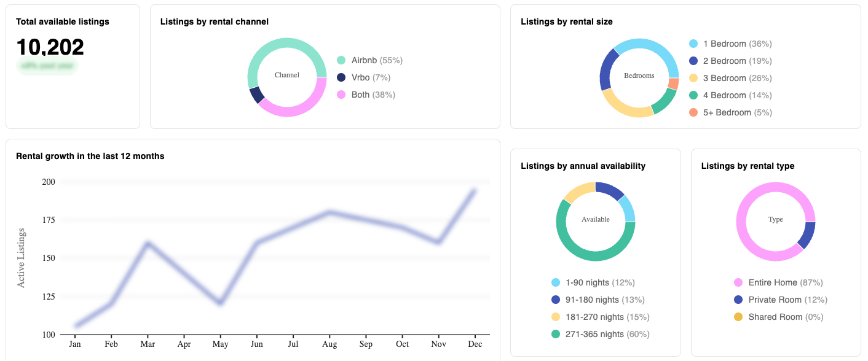This screenshot has width=868, height=361.
Task: Click the Type donut chart center label
Action: (x=776, y=220)
